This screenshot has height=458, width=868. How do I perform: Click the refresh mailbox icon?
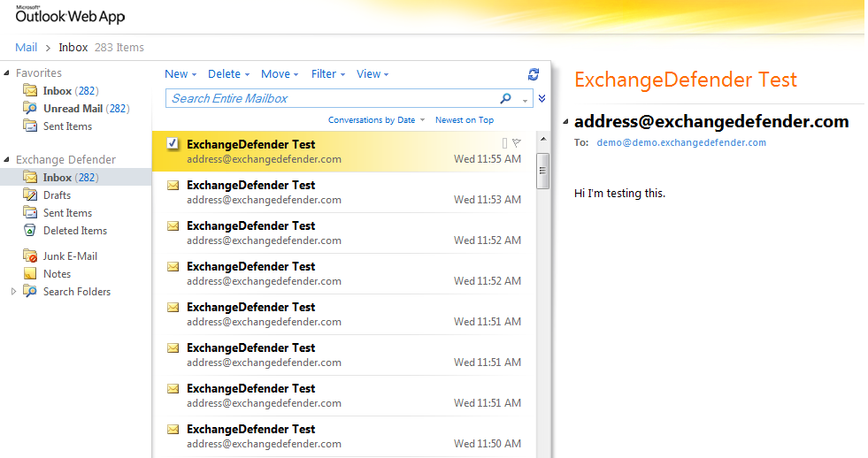coord(534,74)
